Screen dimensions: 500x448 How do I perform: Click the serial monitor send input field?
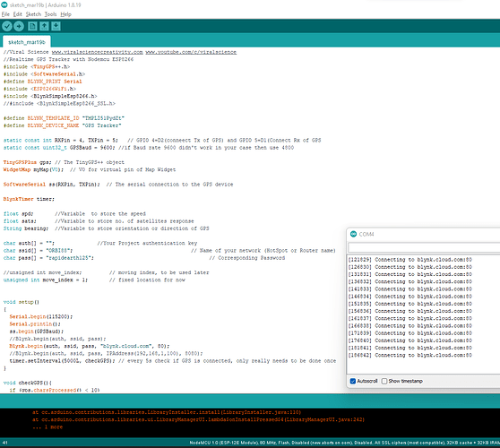(x=424, y=247)
